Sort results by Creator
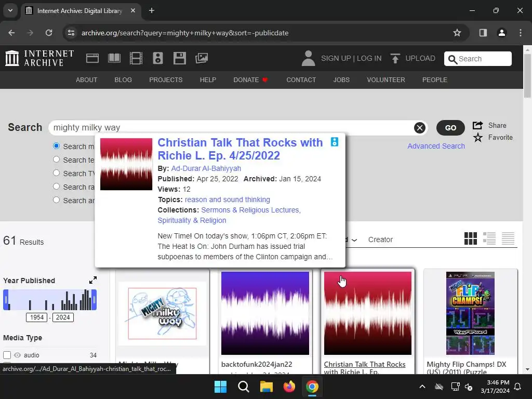Image resolution: width=532 pixels, height=399 pixels. [x=380, y=240]
